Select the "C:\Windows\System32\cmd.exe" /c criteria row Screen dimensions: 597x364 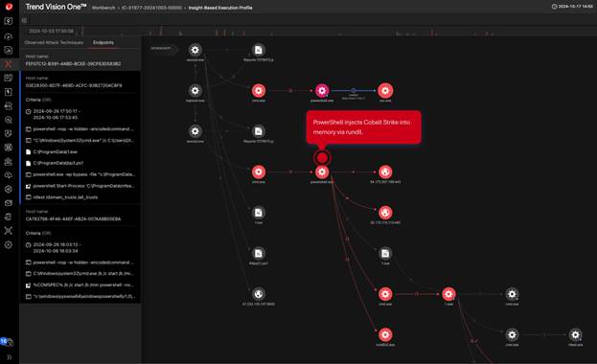tap(80, 141)
